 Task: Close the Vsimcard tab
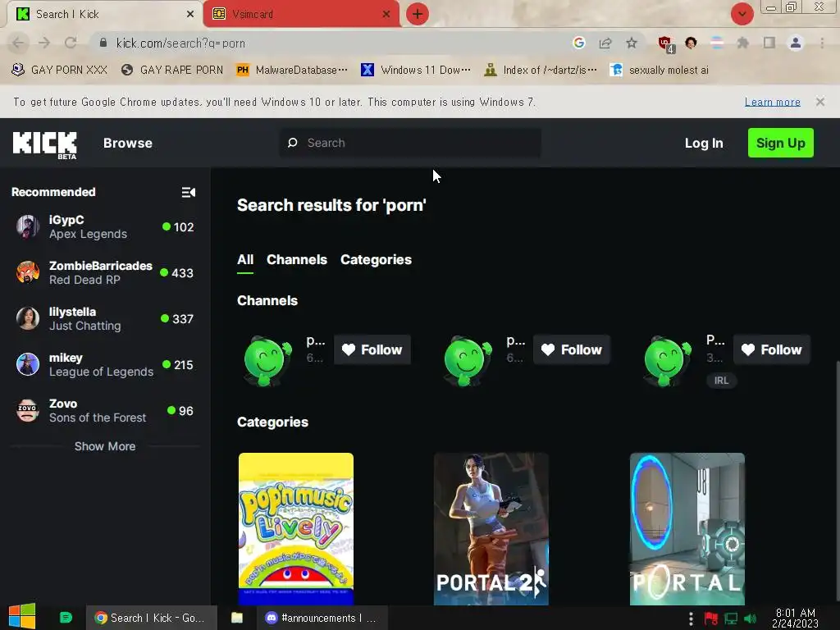click(x=386, y=14)
